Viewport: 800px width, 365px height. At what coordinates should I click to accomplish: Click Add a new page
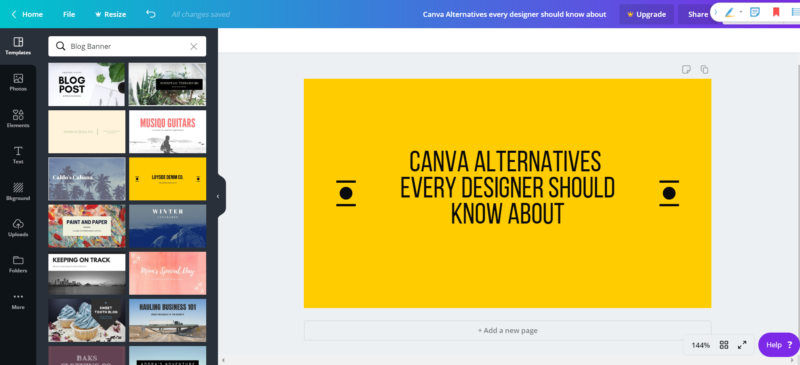coord(507,330)
